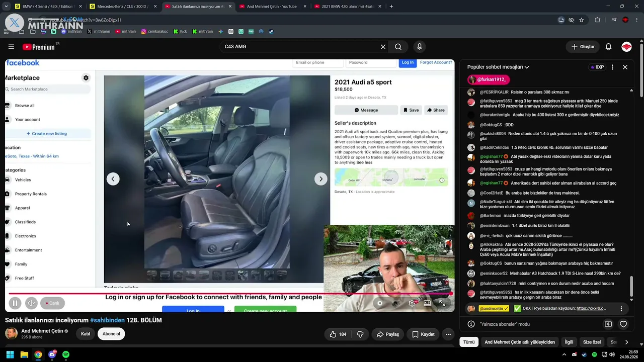Open And Mehmet Çetin channel avatar
The height and width of the screenshot is (362, 644).
[x=11, y=333]
